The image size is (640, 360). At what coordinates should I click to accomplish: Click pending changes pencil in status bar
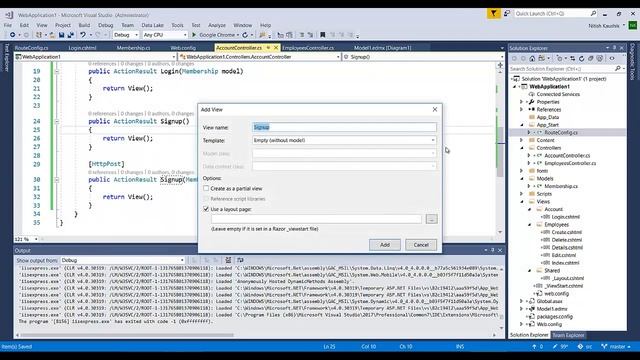point(555,347)
